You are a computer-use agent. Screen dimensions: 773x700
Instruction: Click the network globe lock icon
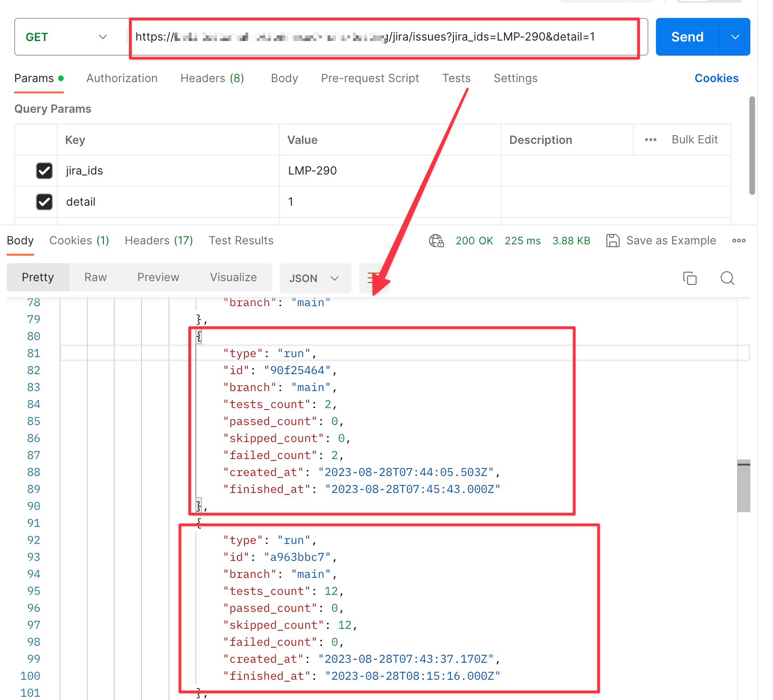coord(437,241)
